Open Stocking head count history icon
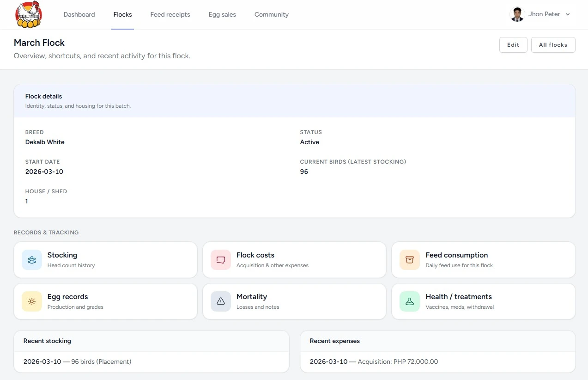The image size is (588, 380). [x=31, y=259]
